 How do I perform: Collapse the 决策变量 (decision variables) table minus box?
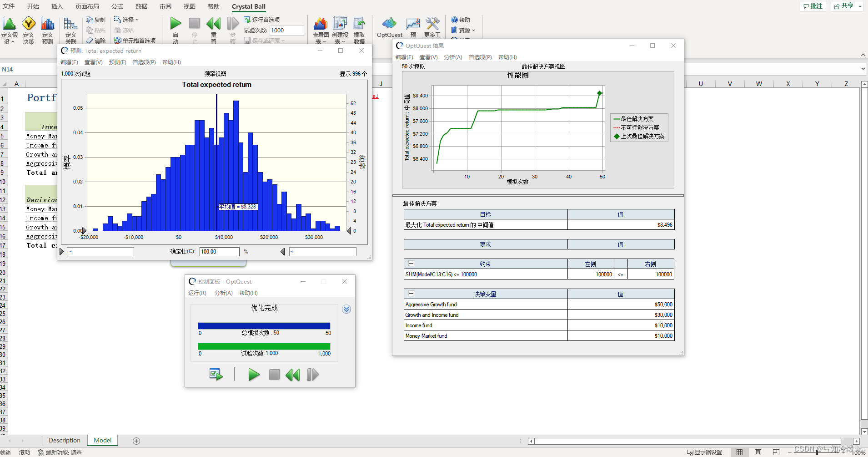pos(411,294)
